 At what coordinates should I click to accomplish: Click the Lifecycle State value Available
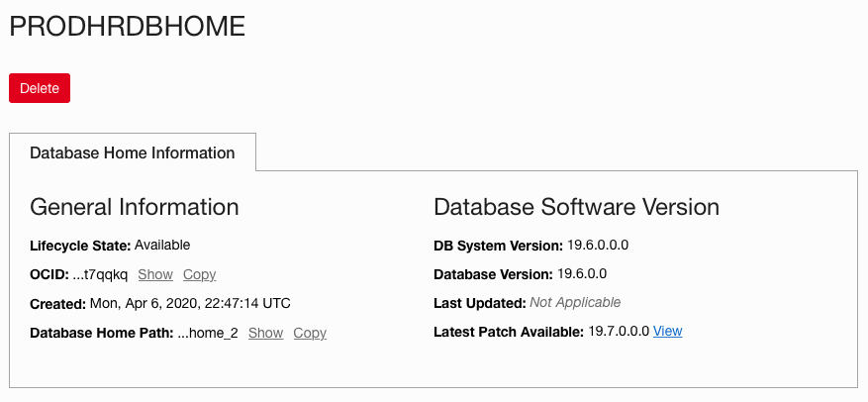click(162, 245)
